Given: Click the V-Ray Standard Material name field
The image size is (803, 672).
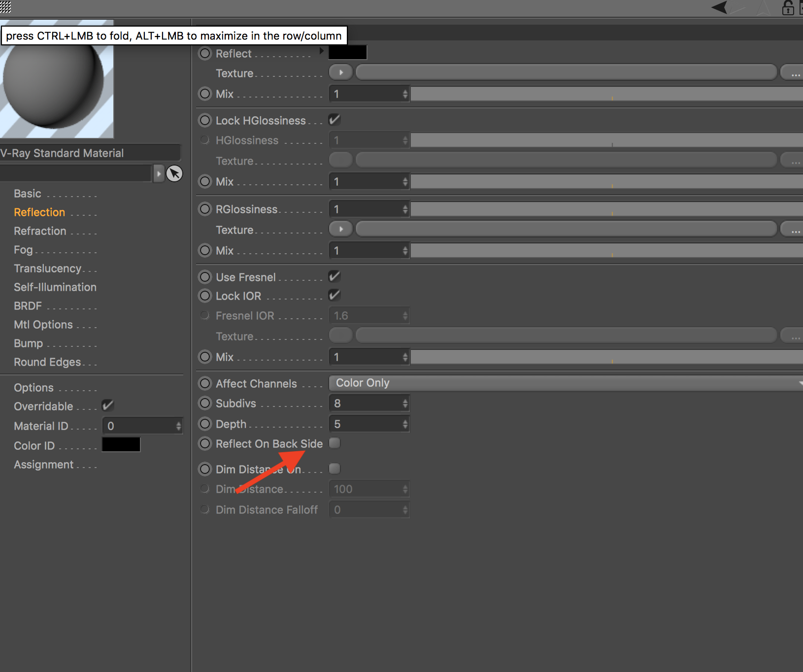Looking at the screenshot, I should coord(90,153).
